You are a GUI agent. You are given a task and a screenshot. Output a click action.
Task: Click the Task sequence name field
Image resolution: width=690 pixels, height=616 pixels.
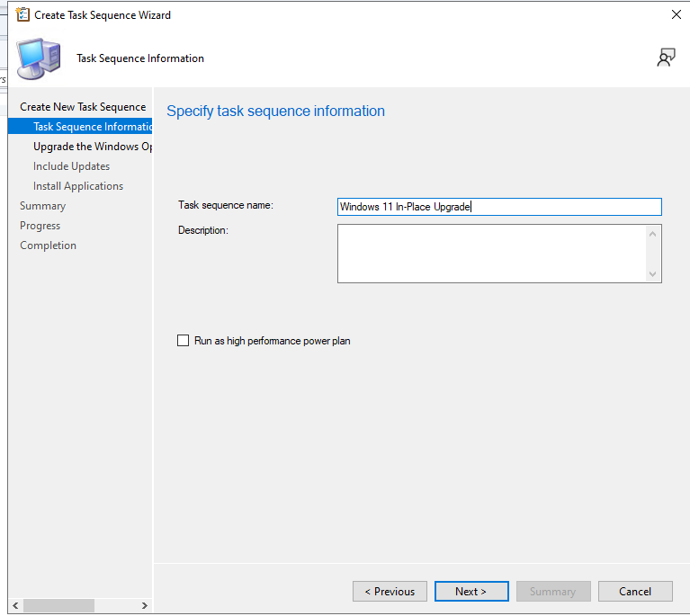click(x=498, y=207)
